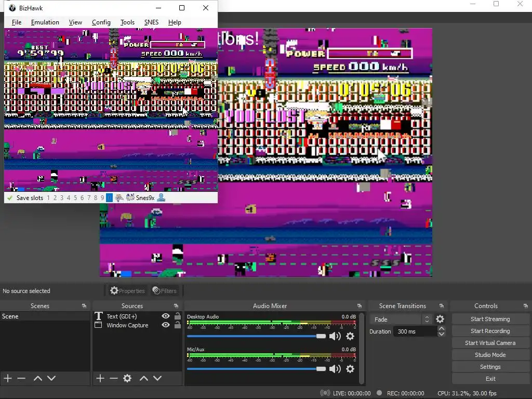The width and height of the screenshot is (532, 399).
Task: Click Start Virtual Camera
Action: coord(490,343)
